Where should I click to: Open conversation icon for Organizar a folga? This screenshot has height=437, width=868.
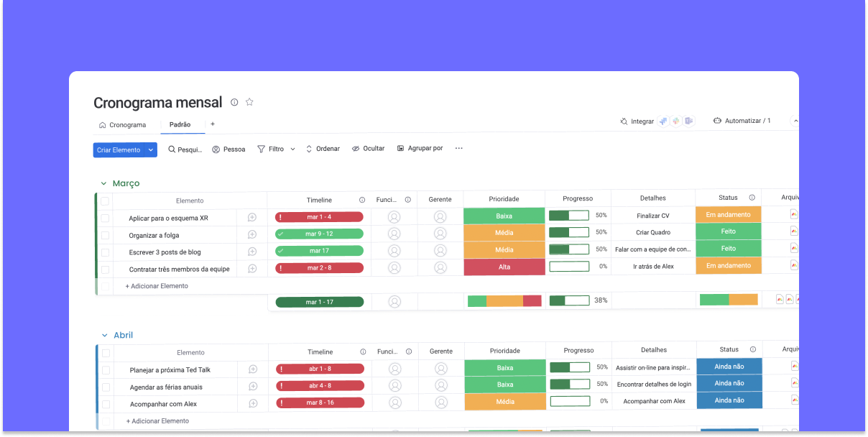[252, 235]
